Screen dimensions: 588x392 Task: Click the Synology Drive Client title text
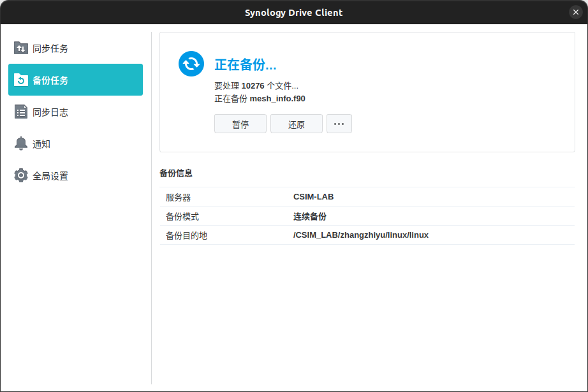coord(293,13)
